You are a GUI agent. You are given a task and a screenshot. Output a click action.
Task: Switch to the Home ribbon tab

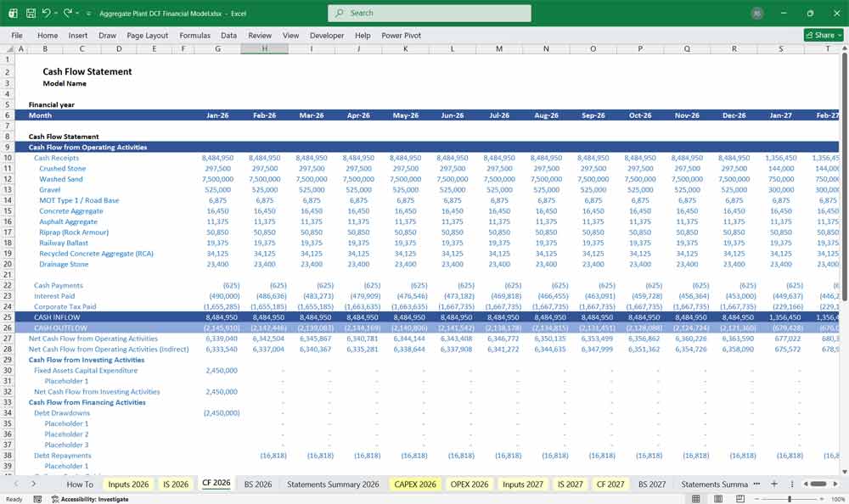point(48,35)
